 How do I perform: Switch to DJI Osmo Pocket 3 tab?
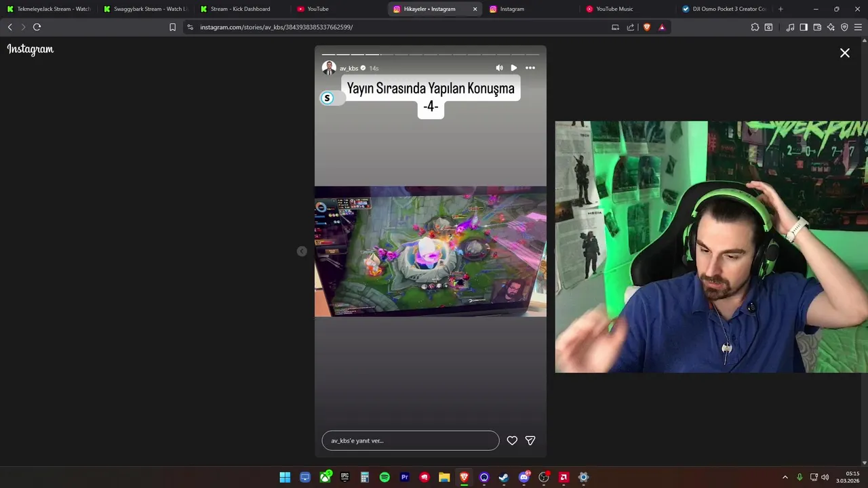point(724,9)
